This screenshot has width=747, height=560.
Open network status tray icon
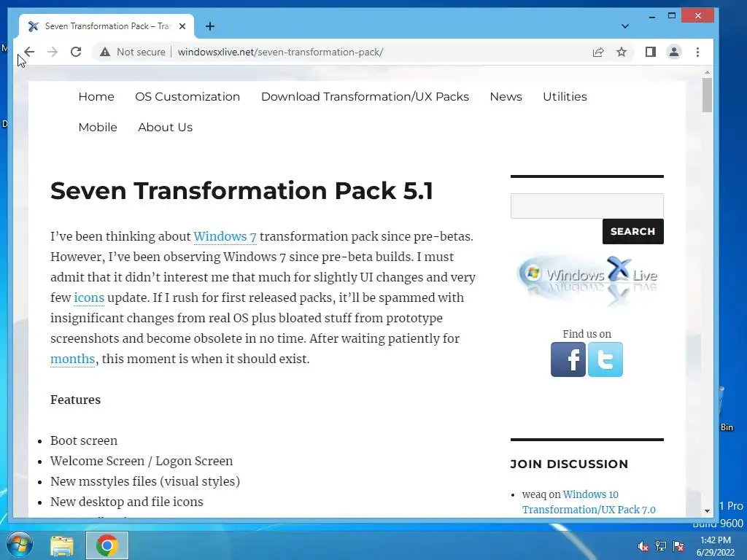[661, 546]
